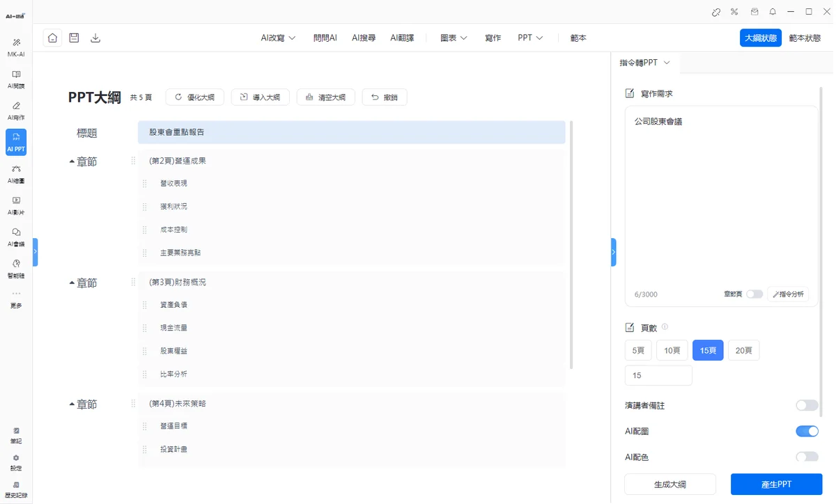Open notifications bell icon
The width and height of the screenshot is (836, 504).
pos(773,12)
